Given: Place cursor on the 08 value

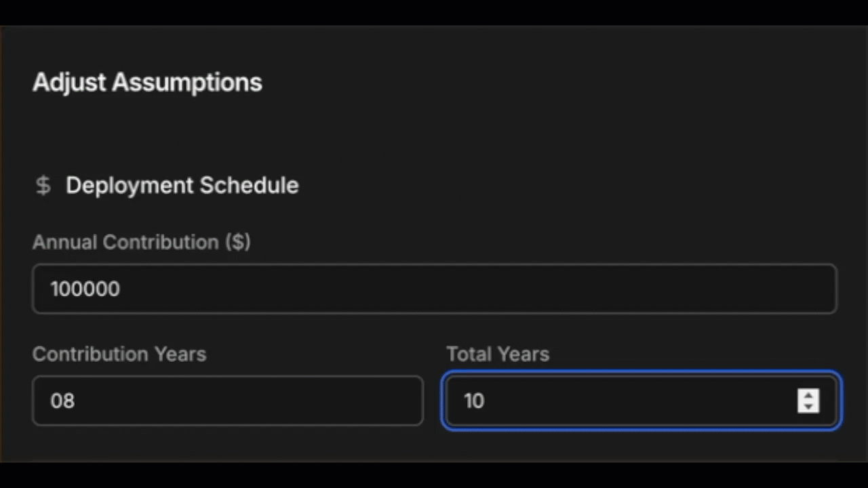Looking at the screenshot, I should [62, 401].
